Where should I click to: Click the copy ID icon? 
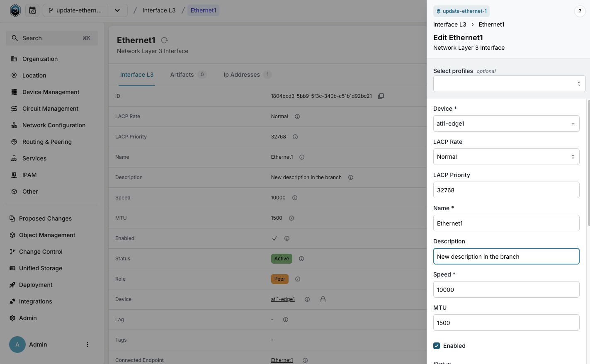[x=381, y=96]
